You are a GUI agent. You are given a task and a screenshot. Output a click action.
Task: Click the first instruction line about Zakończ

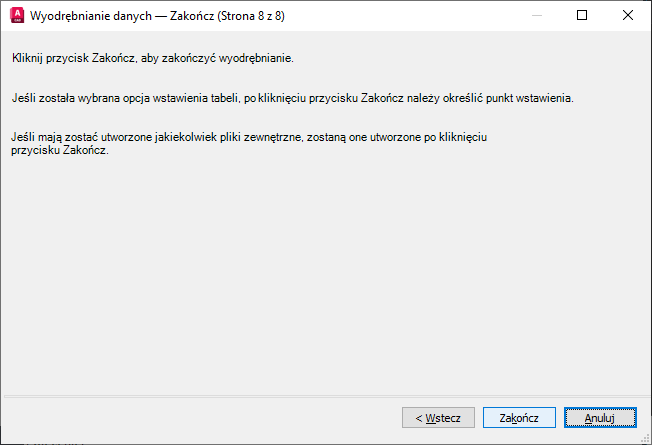pyautogui.click(x=152, y=58)
